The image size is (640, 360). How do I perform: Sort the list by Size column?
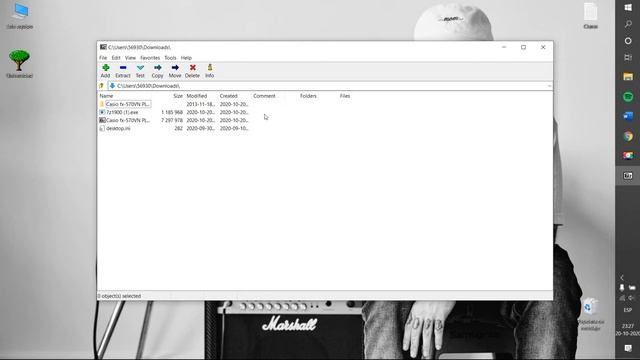[x=178, y=96]
